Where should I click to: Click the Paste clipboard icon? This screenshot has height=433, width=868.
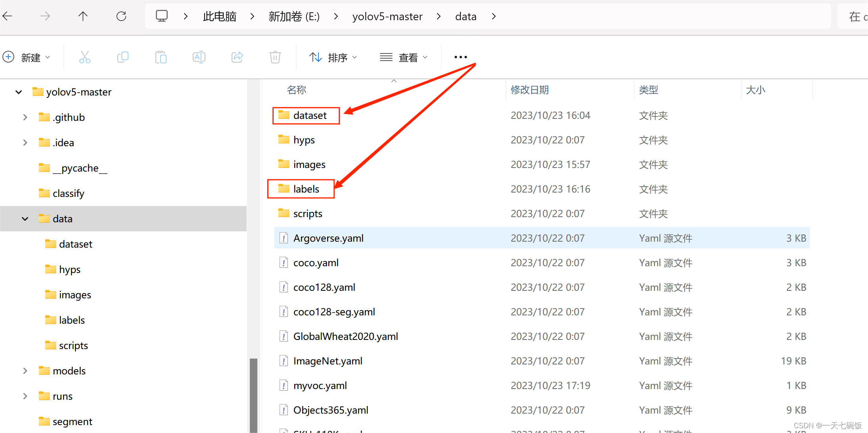point(161,57)
